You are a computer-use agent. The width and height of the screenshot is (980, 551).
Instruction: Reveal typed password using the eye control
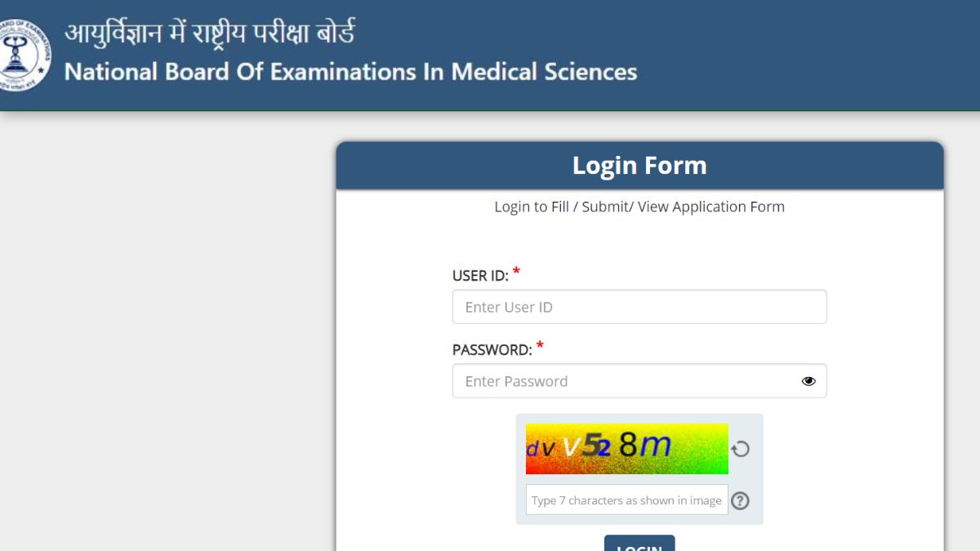tap(808, 380)
